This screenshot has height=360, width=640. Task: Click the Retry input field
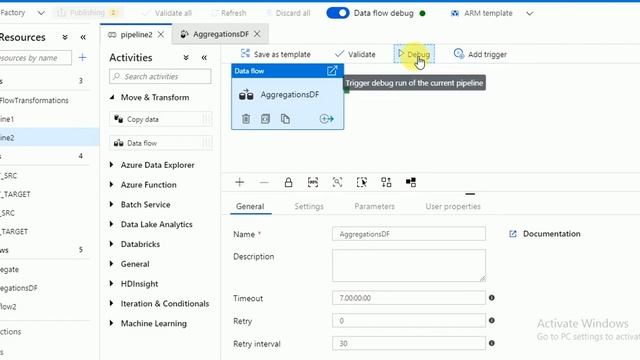409,321
